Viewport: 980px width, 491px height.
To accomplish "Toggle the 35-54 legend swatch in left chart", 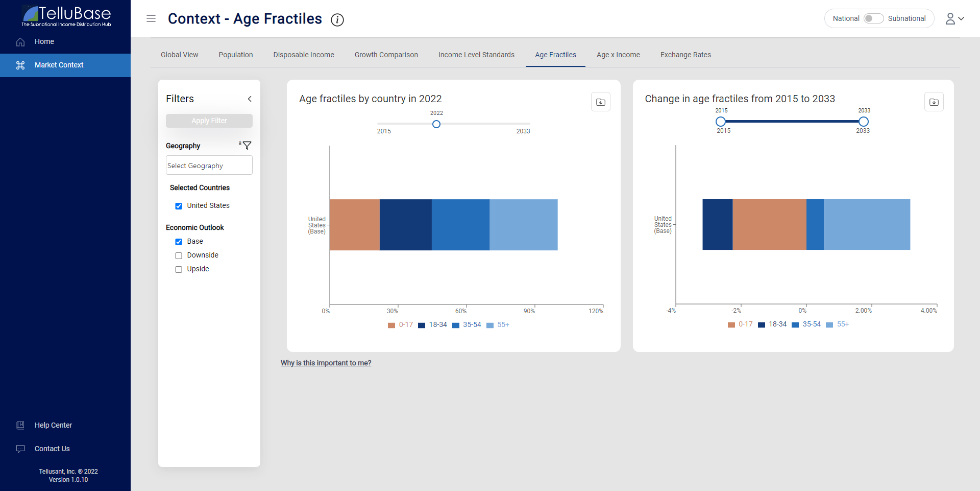I will point(456,325).
